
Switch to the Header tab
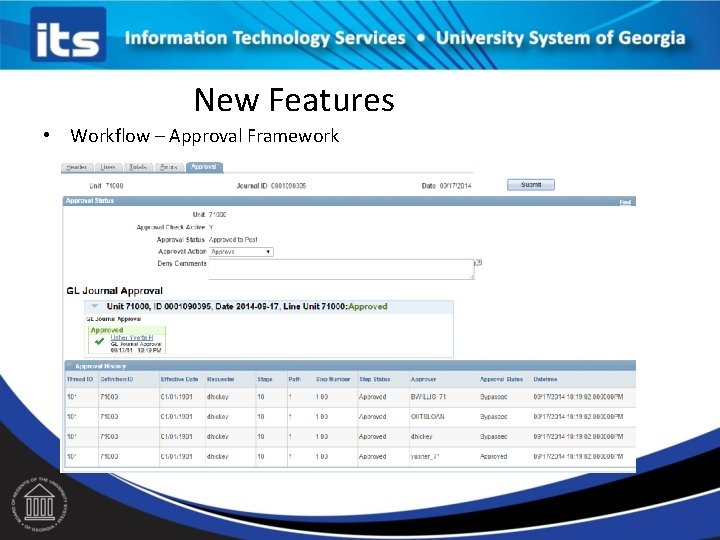[x=77, y=167]
